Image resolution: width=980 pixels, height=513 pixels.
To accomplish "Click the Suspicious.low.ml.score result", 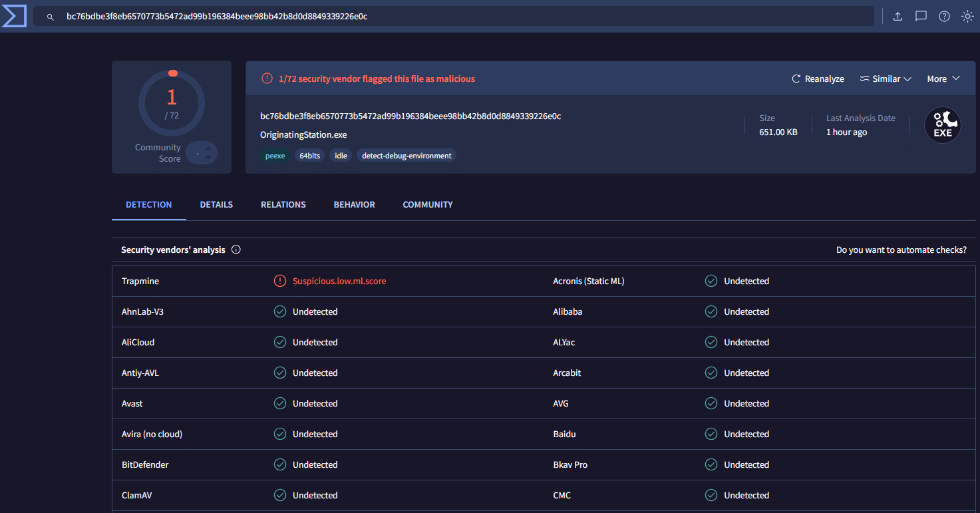I will 339,281.
